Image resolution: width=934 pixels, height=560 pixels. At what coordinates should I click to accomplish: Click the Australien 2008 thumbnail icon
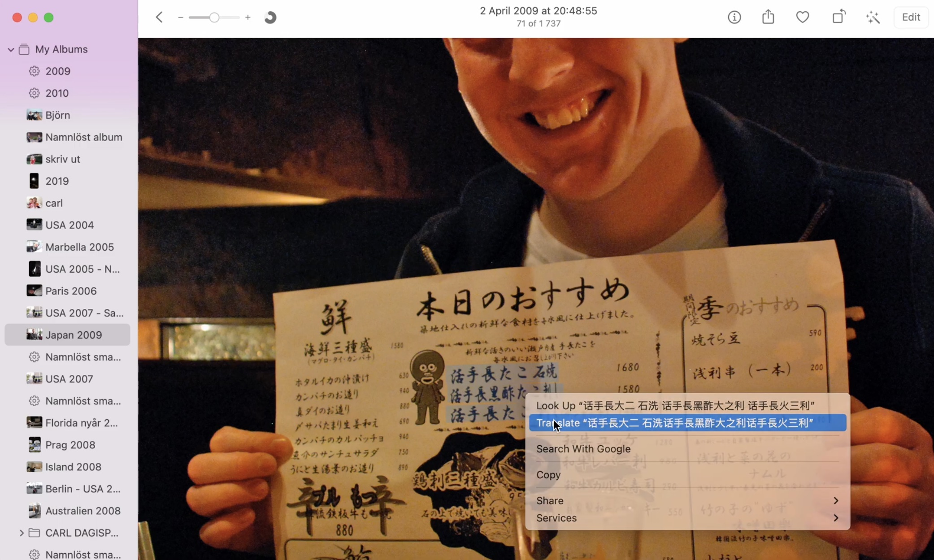point(34,511)
